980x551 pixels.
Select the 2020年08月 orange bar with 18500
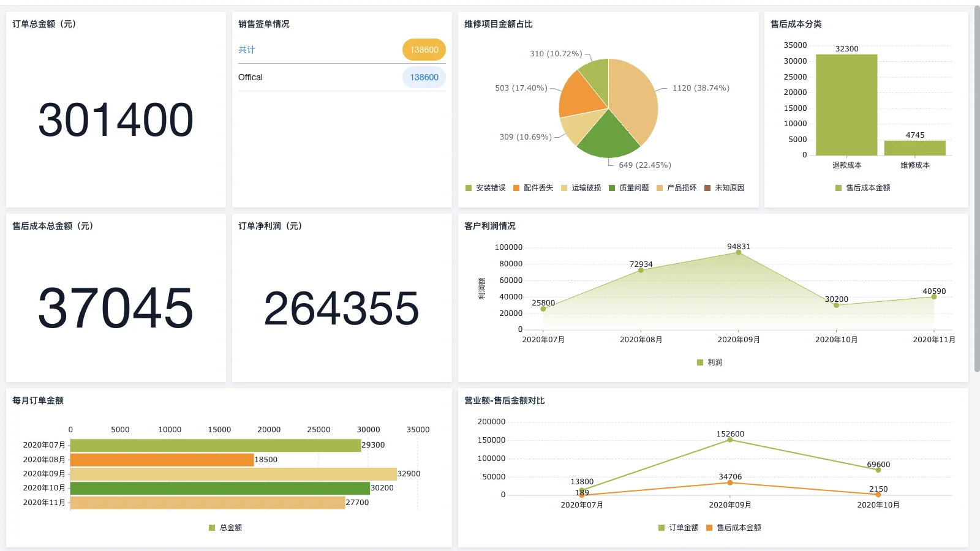[162, 460]
